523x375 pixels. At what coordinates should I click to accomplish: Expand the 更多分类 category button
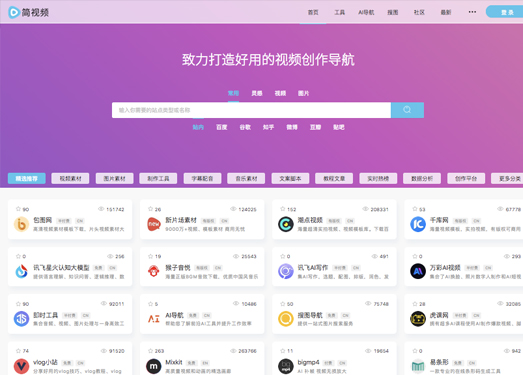(508, 178)
